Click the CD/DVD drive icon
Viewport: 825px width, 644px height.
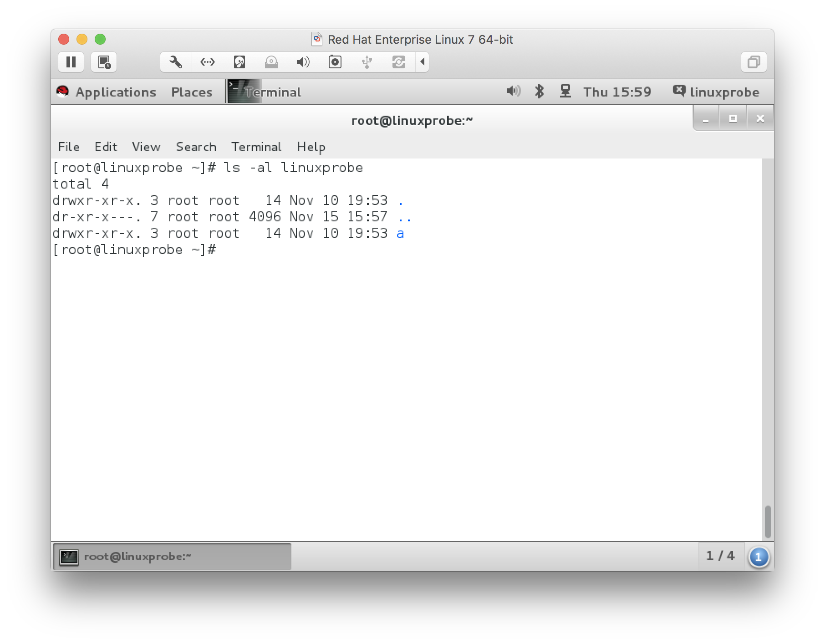tap(271, 62)
